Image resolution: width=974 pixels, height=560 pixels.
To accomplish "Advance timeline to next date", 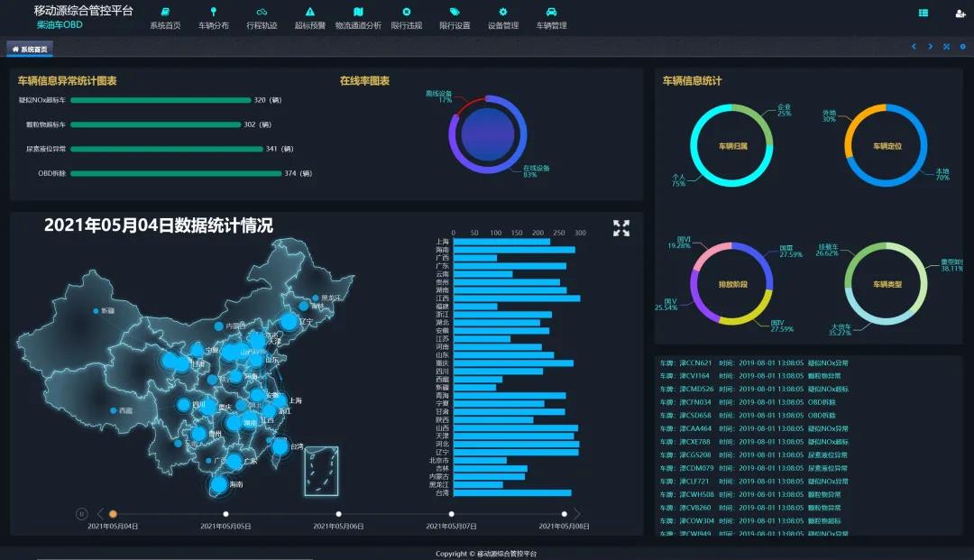I will pos(577,514).
